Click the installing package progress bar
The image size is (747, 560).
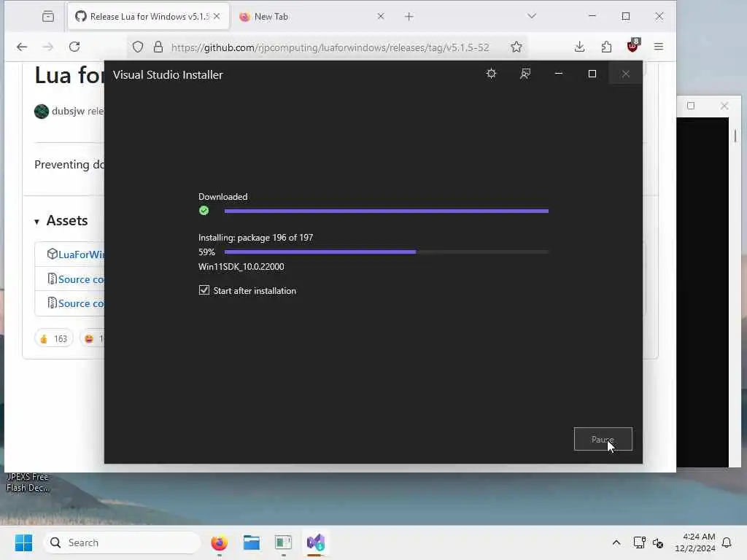pos(387,252)
